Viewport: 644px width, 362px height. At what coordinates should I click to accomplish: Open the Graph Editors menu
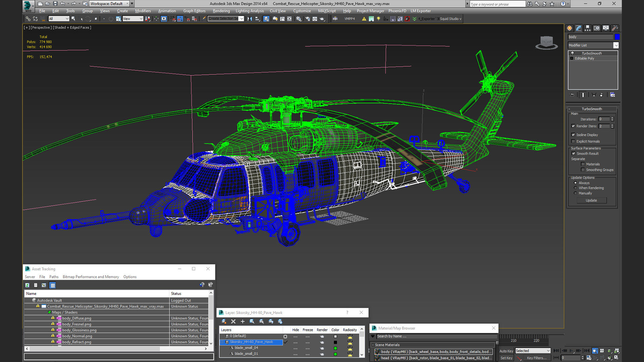coord(194,11)
